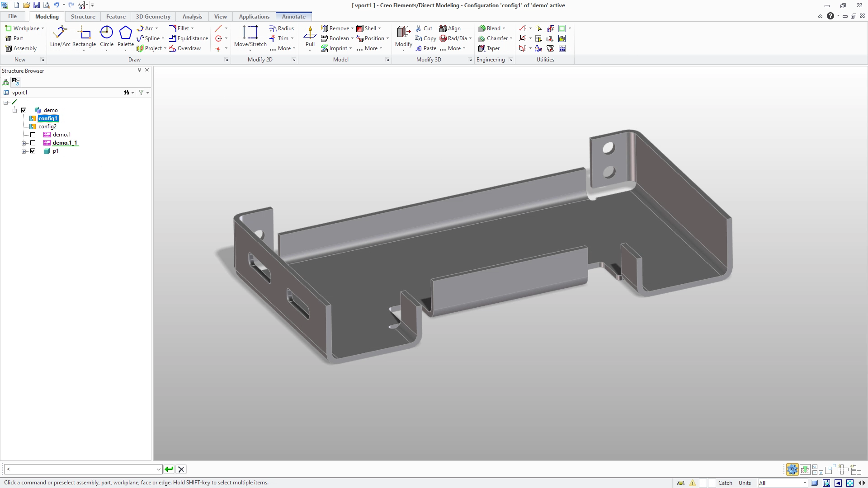Collapse the demo assembly node

(x=14, y=111)
